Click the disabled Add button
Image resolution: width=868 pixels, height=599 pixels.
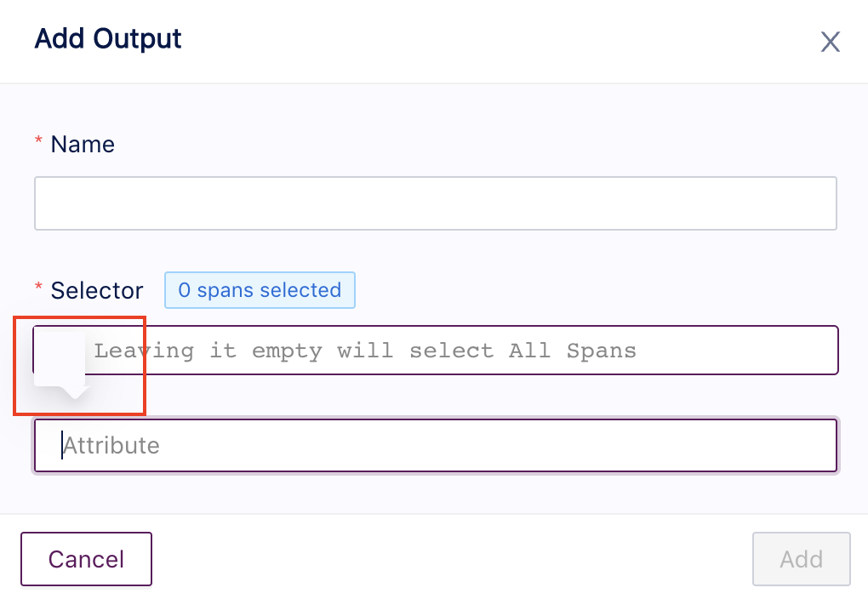[x=801, y=559]
